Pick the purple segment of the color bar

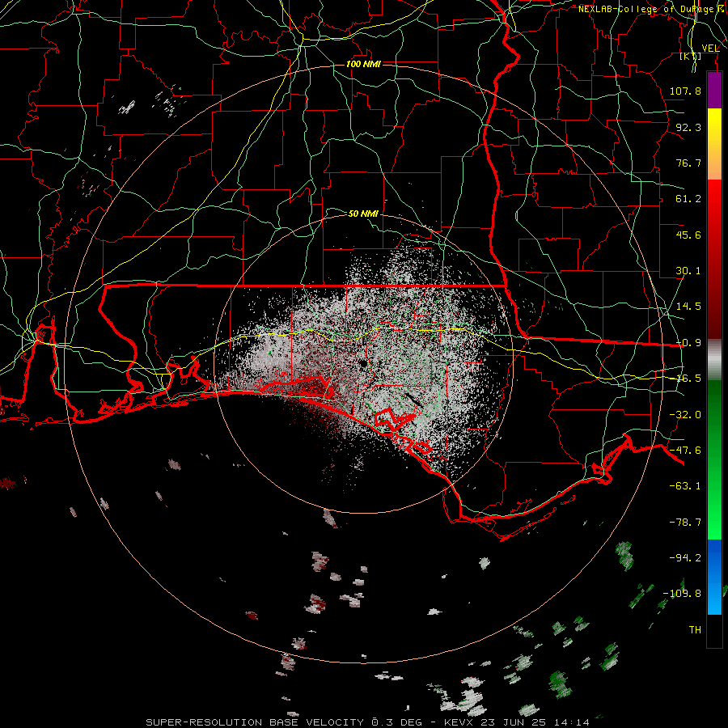[x=714, y=90]
